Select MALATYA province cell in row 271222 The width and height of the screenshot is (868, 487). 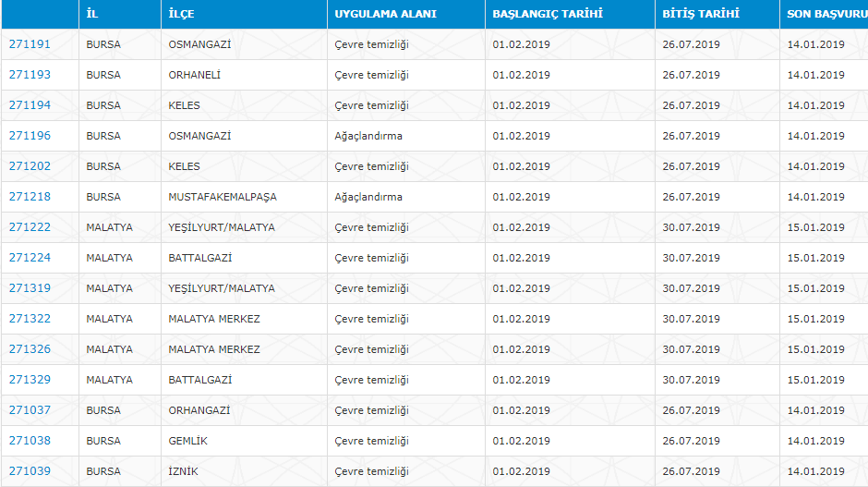click(120, 227)
